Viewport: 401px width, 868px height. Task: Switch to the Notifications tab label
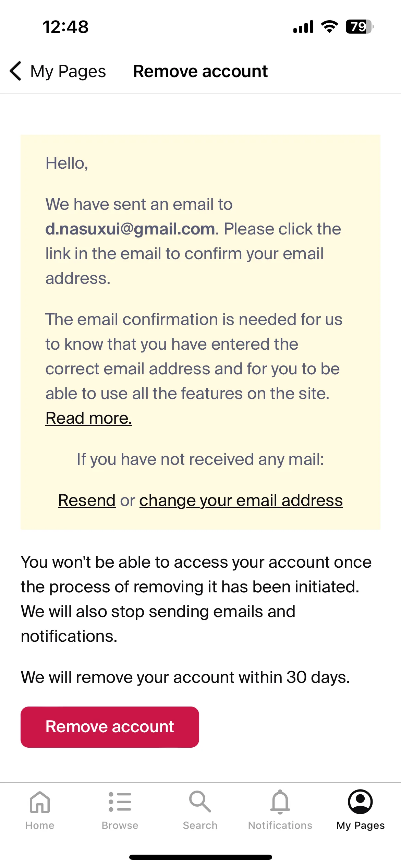(280, 825)
